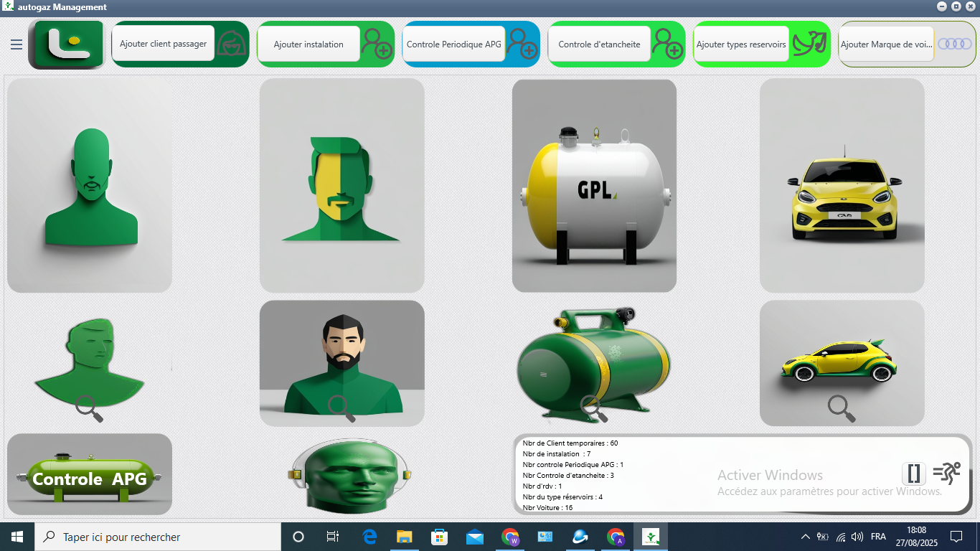Search clients via green bust magnifier
Viewport: 980px width, 551px height.
tap(89, 408)
